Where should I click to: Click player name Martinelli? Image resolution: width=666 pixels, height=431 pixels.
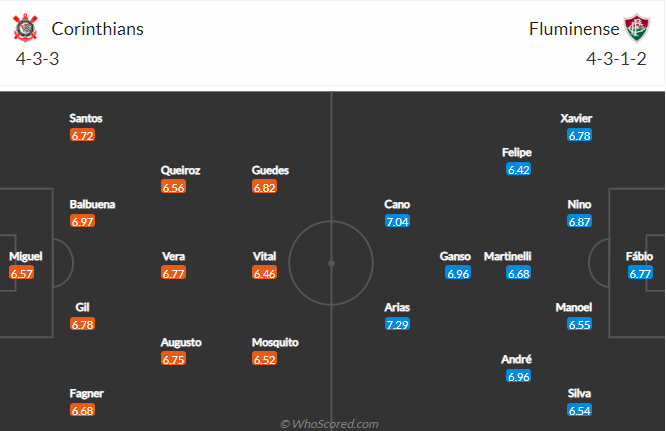click(508, 256)
